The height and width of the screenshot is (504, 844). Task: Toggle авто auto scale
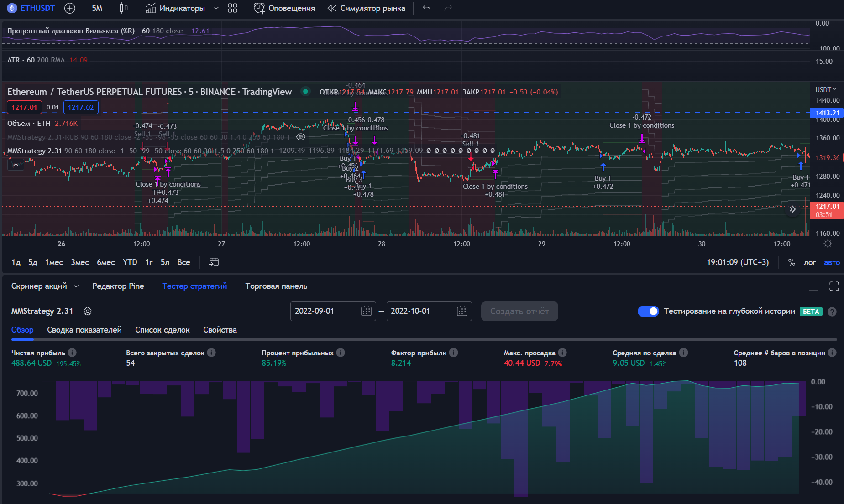coord(832,262)
